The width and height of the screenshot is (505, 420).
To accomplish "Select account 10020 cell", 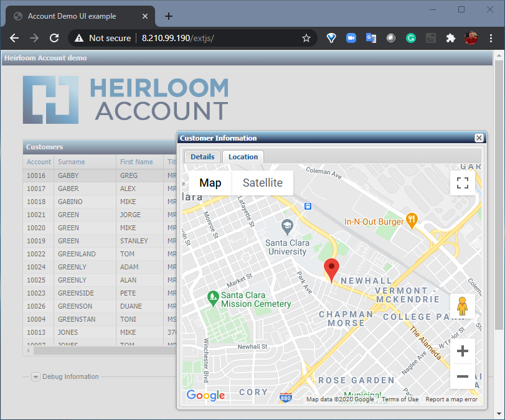I will 39,228.
